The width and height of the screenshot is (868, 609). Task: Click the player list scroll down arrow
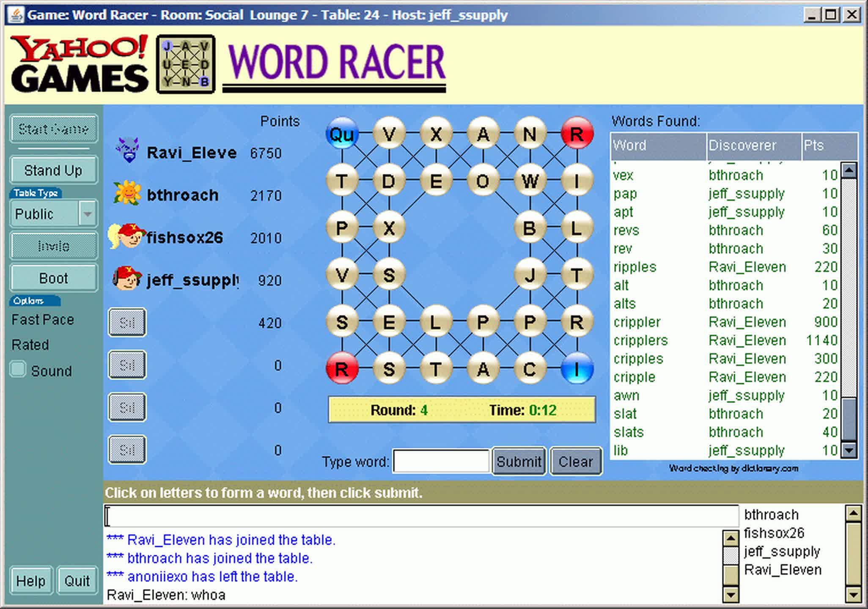(853, 594)
